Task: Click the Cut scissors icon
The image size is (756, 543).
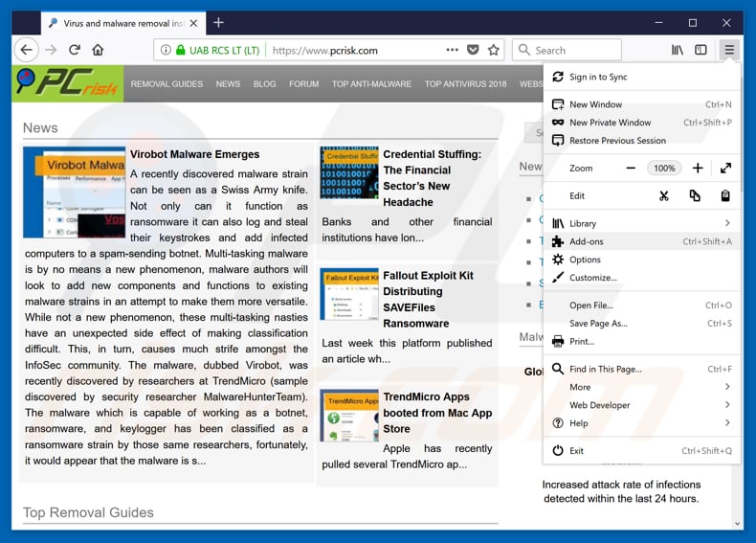Action: click(664, 195)
